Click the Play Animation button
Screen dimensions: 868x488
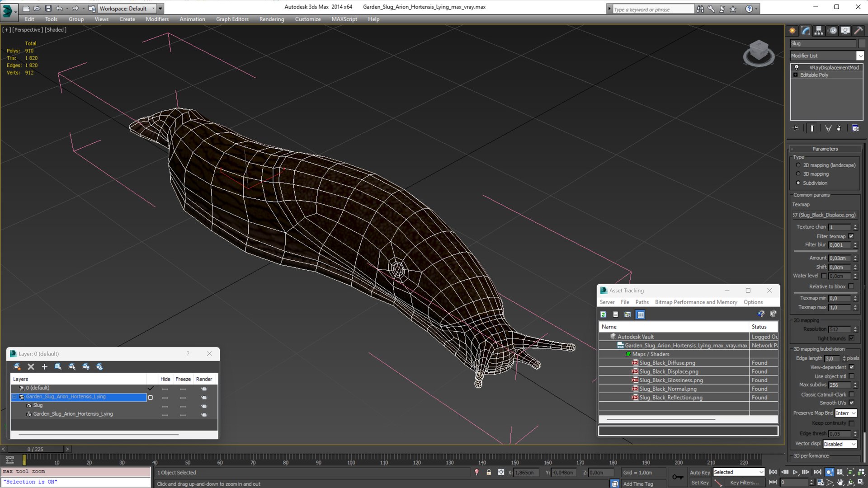795,472
